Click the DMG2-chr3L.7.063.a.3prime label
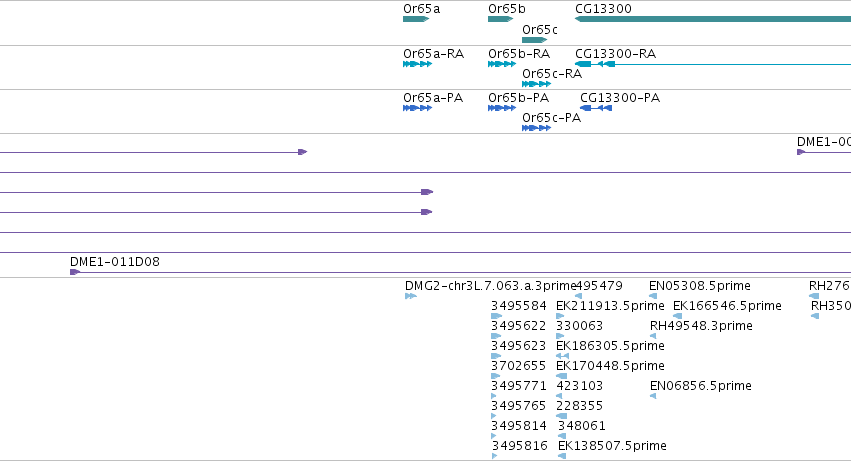 pyautogui.click(x=491, y=286)
